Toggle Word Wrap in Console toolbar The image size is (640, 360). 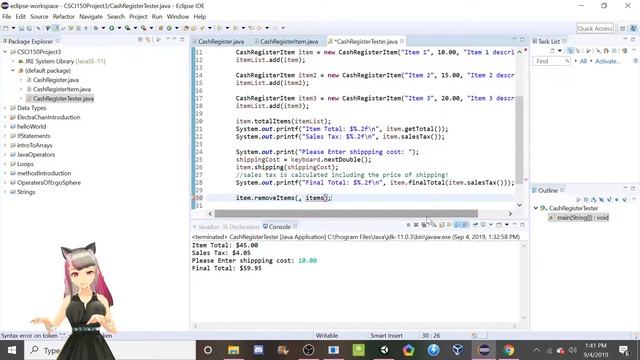pos(449,224)
